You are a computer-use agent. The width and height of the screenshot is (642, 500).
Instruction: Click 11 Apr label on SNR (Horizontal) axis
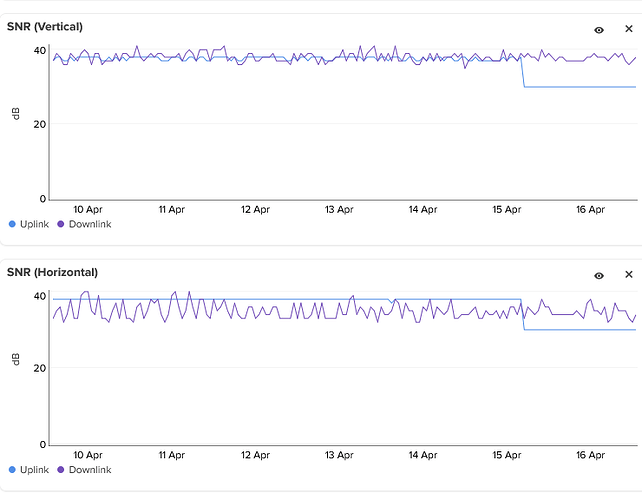point(172,455)
